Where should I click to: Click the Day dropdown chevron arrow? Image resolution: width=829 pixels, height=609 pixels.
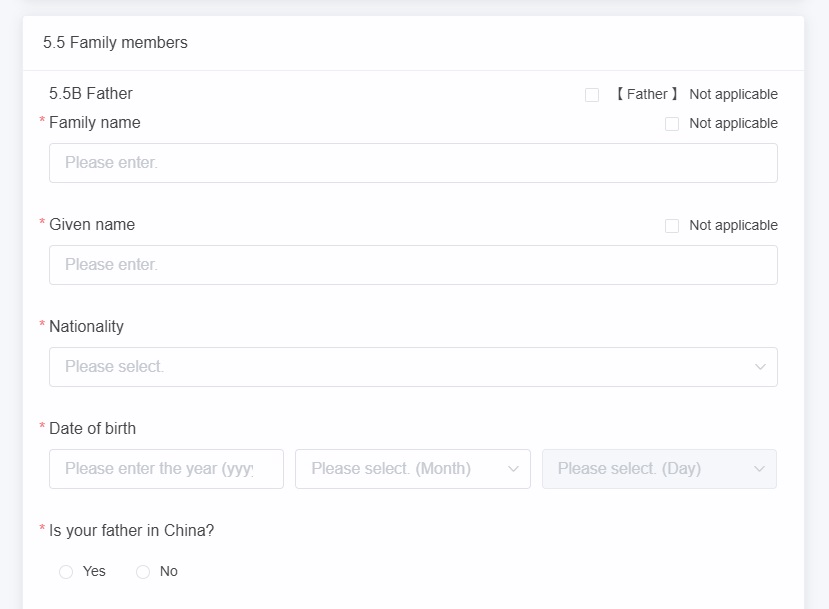pyautogui.click(x=759, y=469)
